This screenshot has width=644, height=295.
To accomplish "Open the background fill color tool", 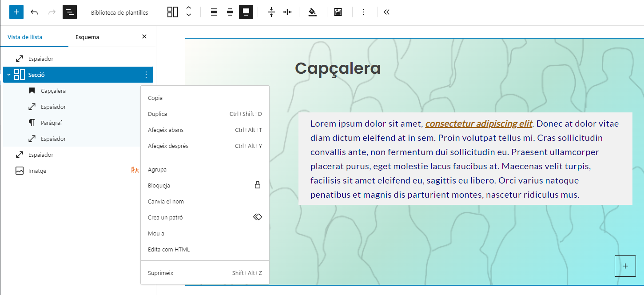I will [312, 12].
